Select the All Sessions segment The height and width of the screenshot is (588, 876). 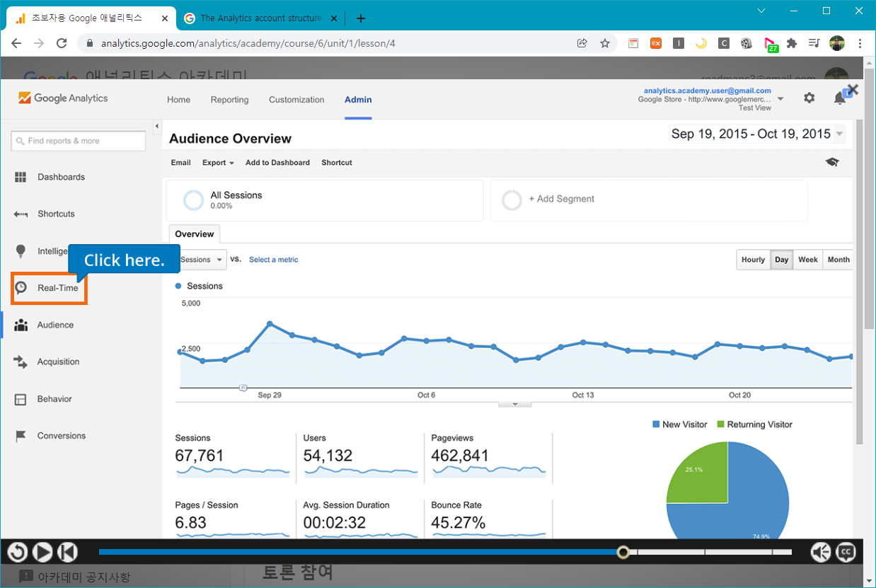coord(325,200)
